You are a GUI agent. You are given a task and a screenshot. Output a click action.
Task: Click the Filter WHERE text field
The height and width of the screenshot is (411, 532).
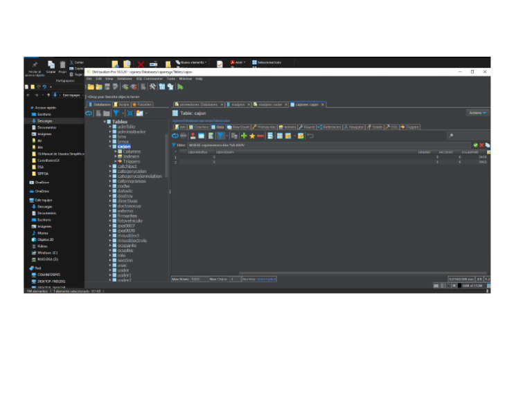tap(328, 145)
